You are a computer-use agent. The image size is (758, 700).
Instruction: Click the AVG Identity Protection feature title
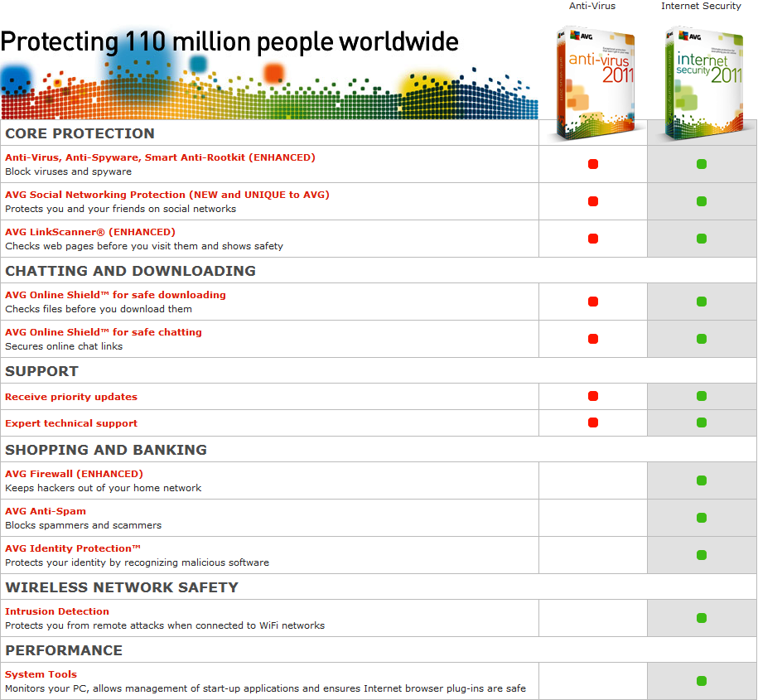pos(73,548)
